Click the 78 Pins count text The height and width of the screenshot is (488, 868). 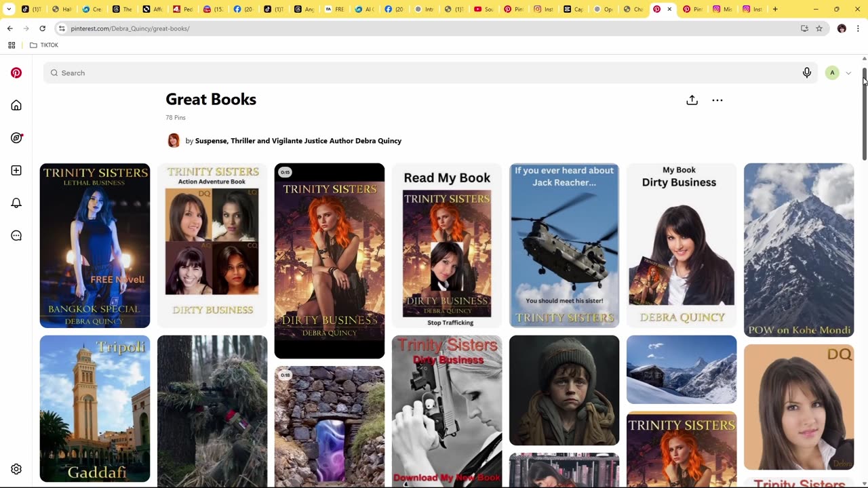pos(176,118)
